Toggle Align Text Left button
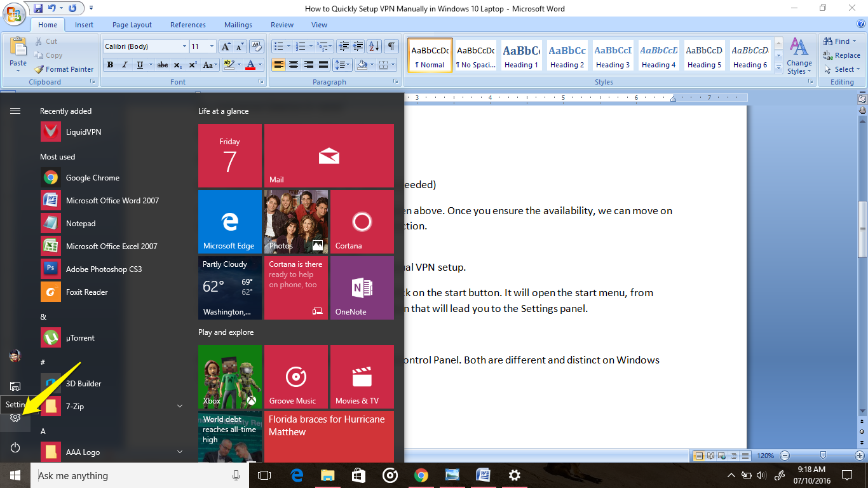This screenshot has height=488, width=868. (x=278, y=65)
